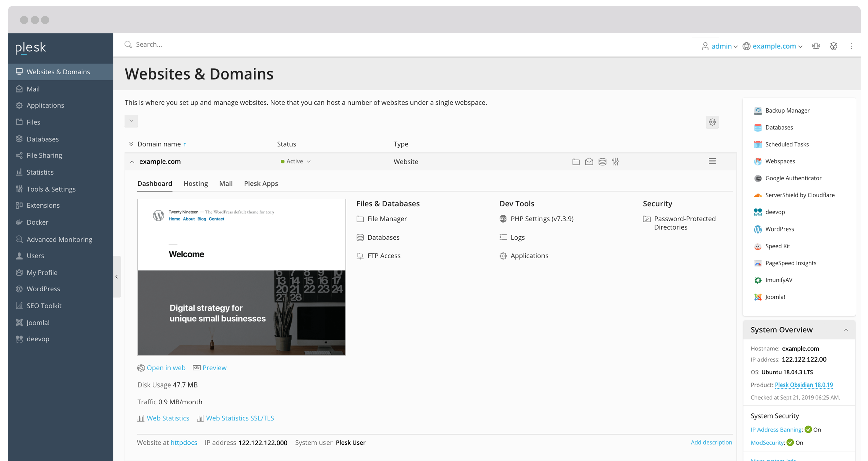Switch to the Hosting tab

195,184
